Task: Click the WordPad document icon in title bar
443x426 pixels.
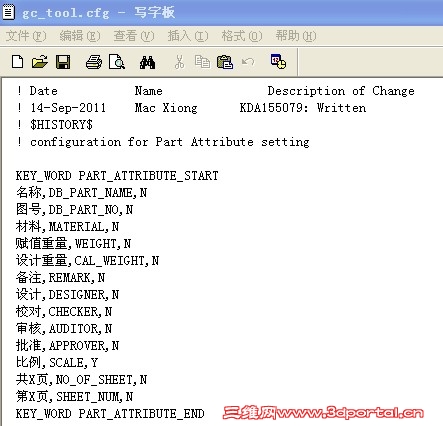Action: [x=9, y=12]
